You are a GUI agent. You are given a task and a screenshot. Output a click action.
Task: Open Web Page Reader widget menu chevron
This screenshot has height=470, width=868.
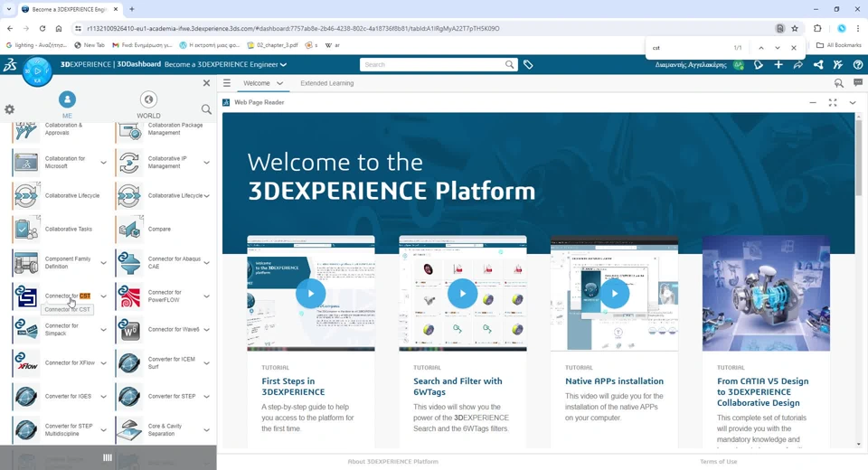[853, 102]
